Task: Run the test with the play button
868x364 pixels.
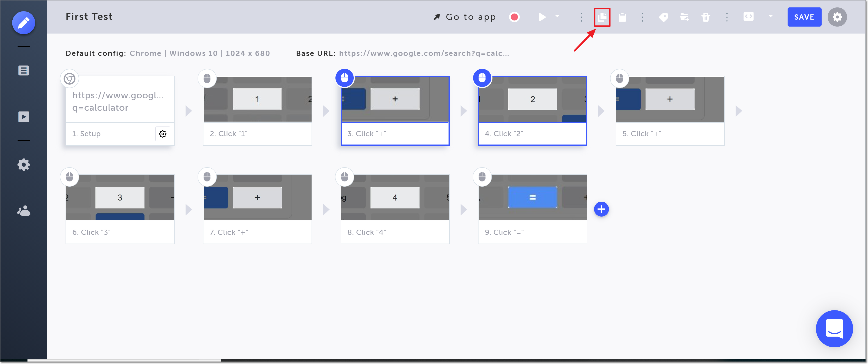Action: pyautogui.click(x=542, y=17)
